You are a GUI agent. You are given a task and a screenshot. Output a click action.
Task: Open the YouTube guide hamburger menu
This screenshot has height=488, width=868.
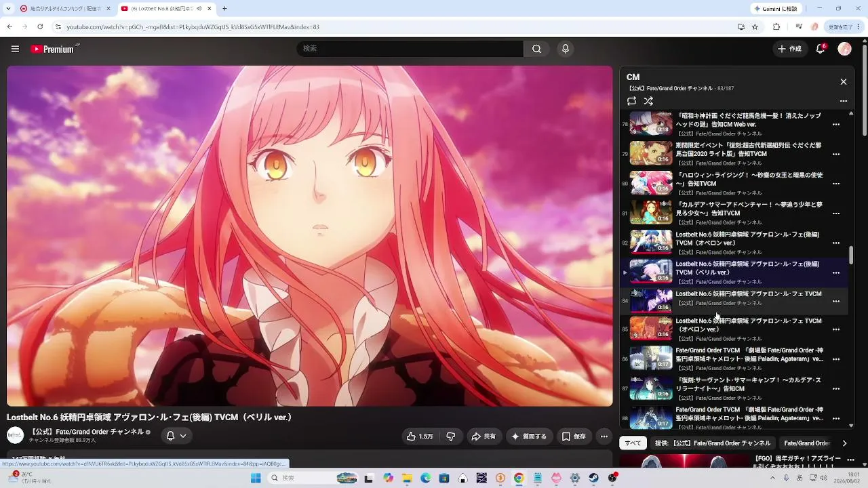(x=15, y=49)
